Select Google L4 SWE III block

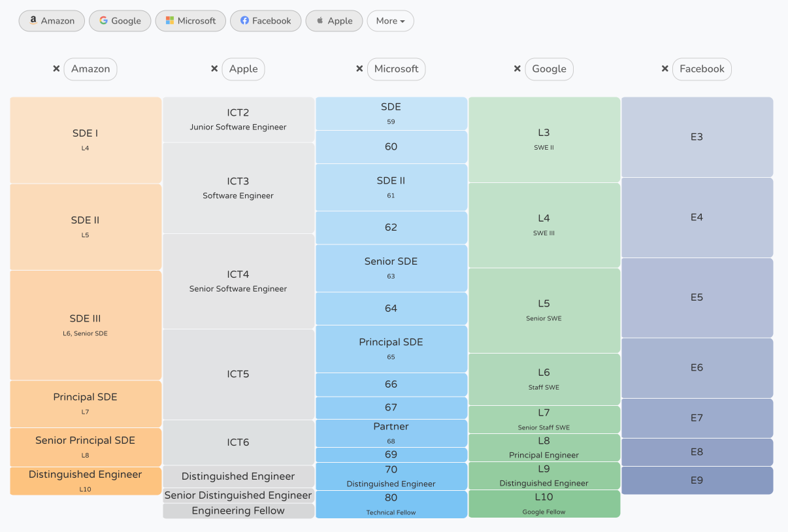pos(544,225)
